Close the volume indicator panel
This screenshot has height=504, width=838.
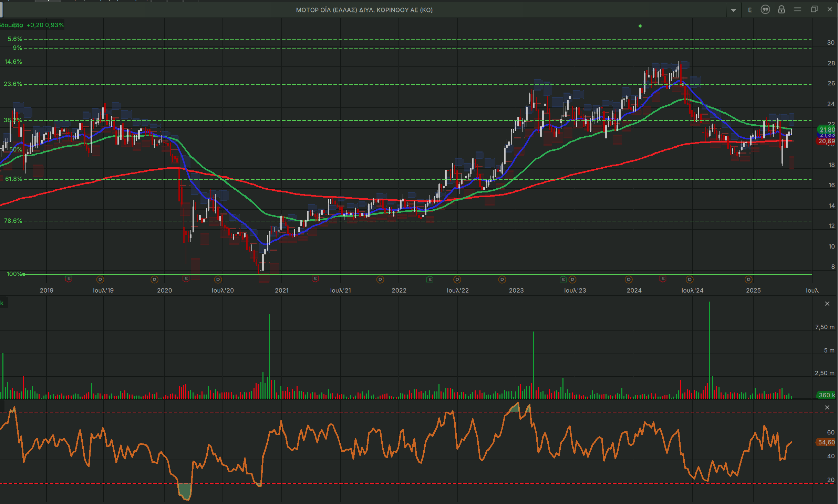827,304
